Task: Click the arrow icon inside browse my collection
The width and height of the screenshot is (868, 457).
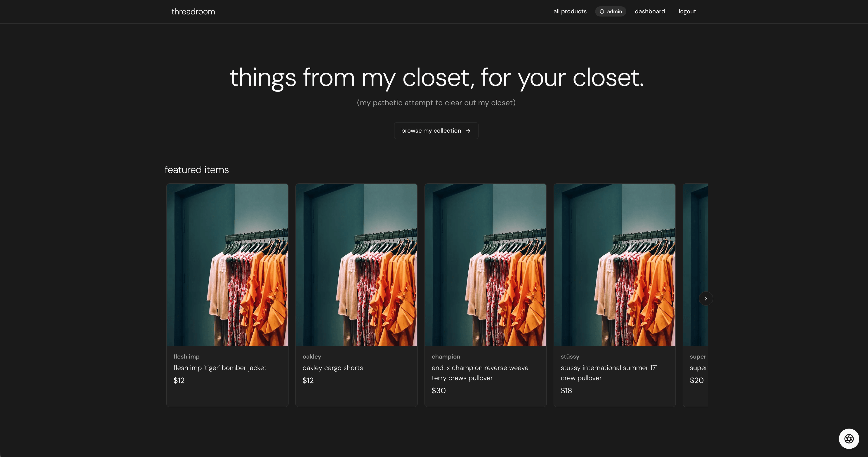Action: click(x=468, y=131)
